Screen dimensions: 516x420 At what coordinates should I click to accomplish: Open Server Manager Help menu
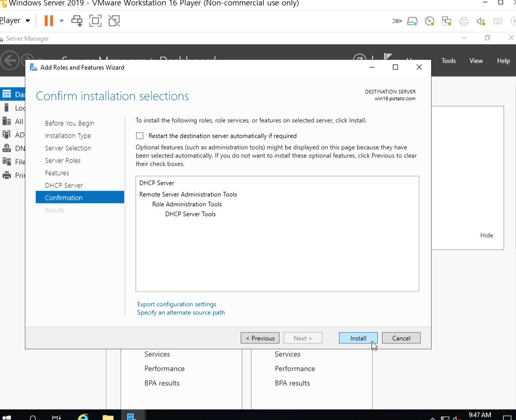(503, 61)
